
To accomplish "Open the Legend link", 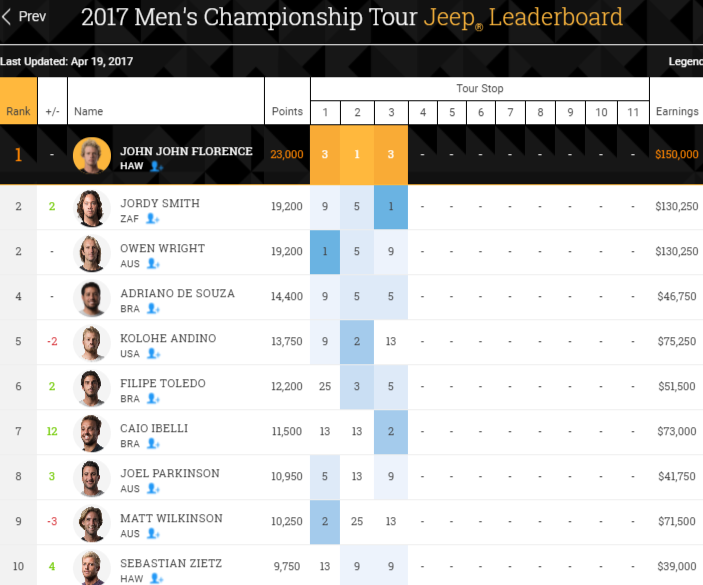I will [686, 62].
